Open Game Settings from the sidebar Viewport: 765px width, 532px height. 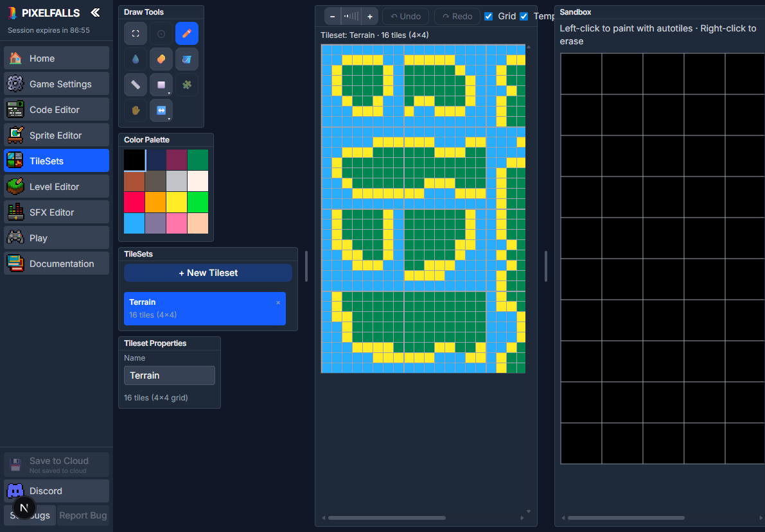coord(57,84)
